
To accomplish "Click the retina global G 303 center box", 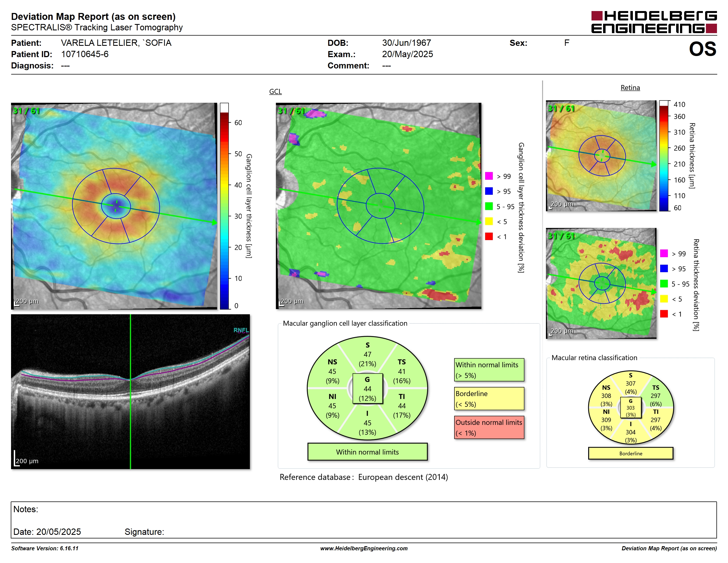I will click(x=631, y=408).
